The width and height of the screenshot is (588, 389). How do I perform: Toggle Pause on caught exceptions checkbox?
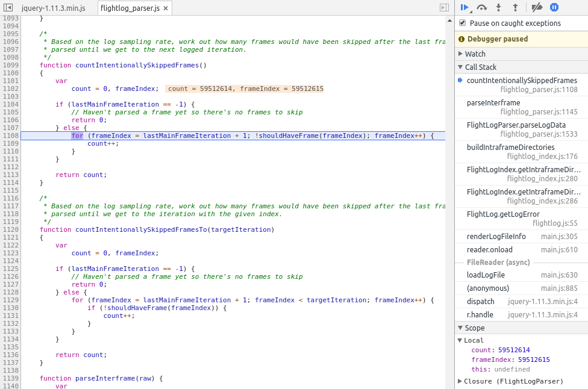pyautogui.click(x=462, y=23)
